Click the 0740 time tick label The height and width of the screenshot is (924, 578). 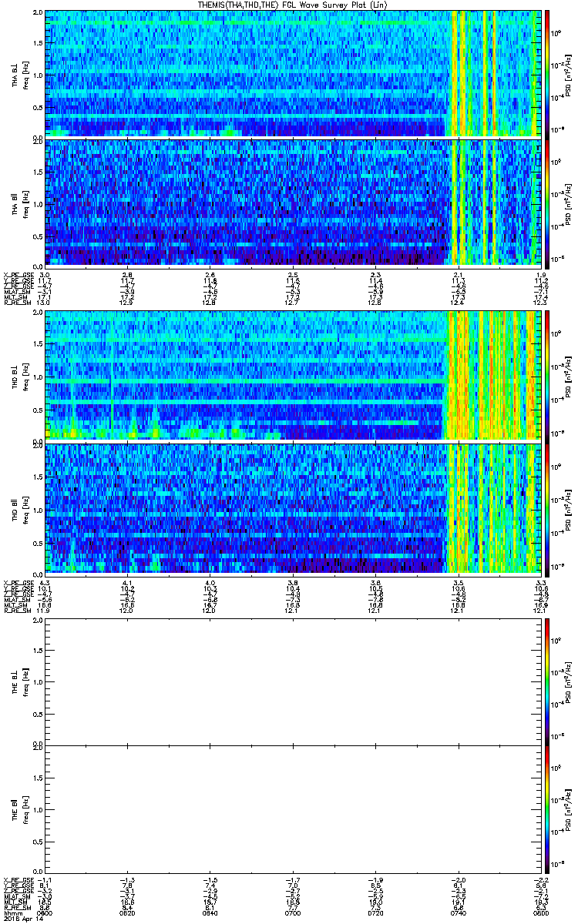(458, 912)
